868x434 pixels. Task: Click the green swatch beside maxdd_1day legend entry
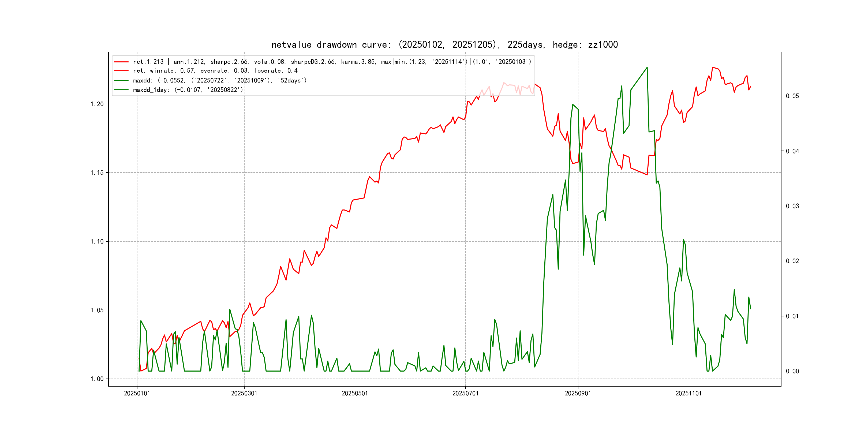point(121,90)
